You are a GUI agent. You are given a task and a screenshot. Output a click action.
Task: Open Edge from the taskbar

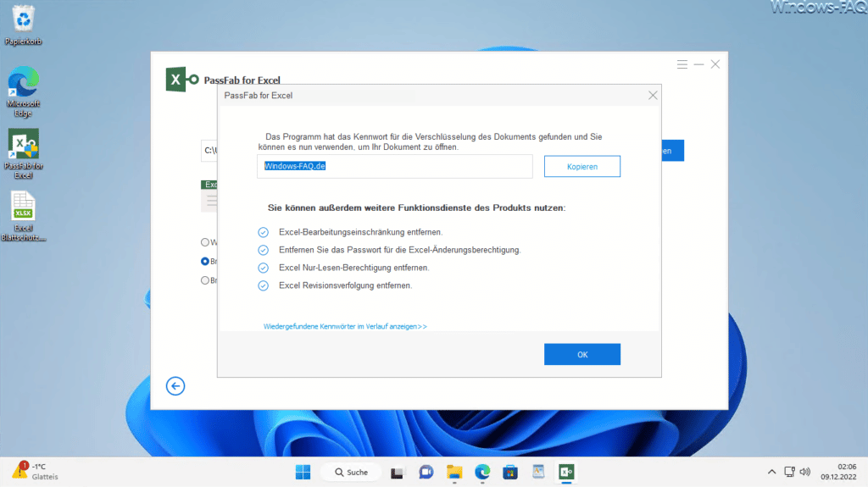[x=482, y=472]
